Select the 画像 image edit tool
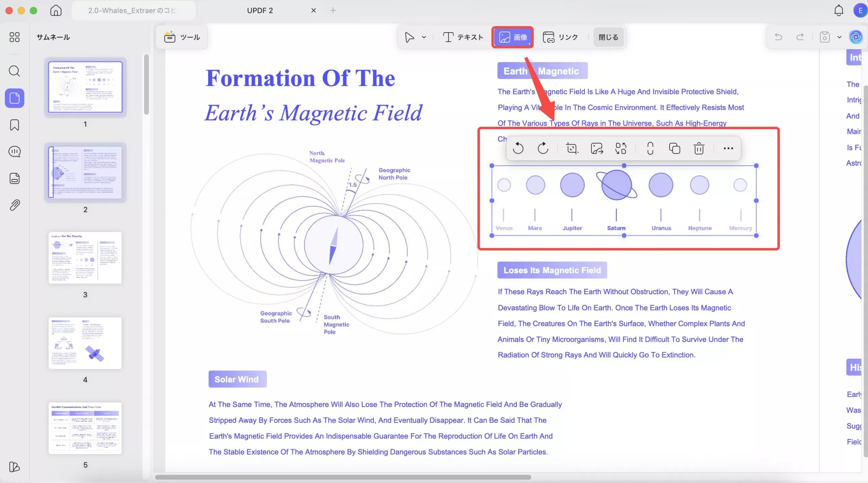The height and width of the screenshot is (483, 868). pos(513,37)
